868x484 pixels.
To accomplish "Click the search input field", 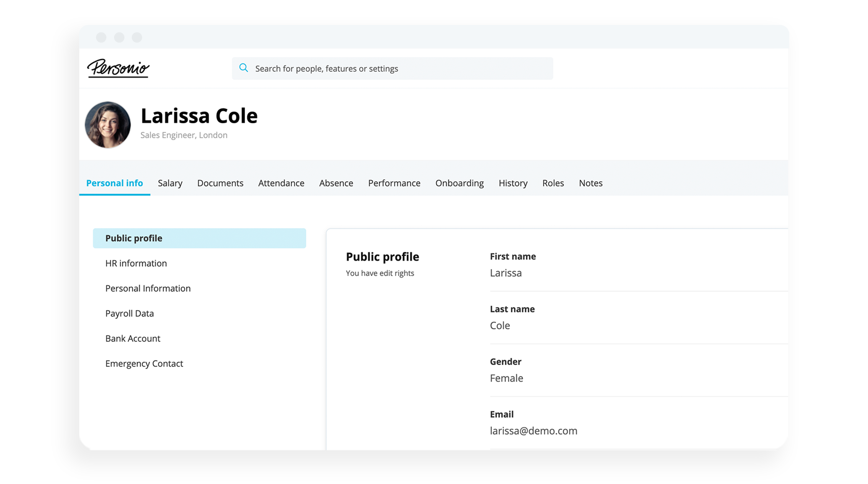I will [393, 67].
